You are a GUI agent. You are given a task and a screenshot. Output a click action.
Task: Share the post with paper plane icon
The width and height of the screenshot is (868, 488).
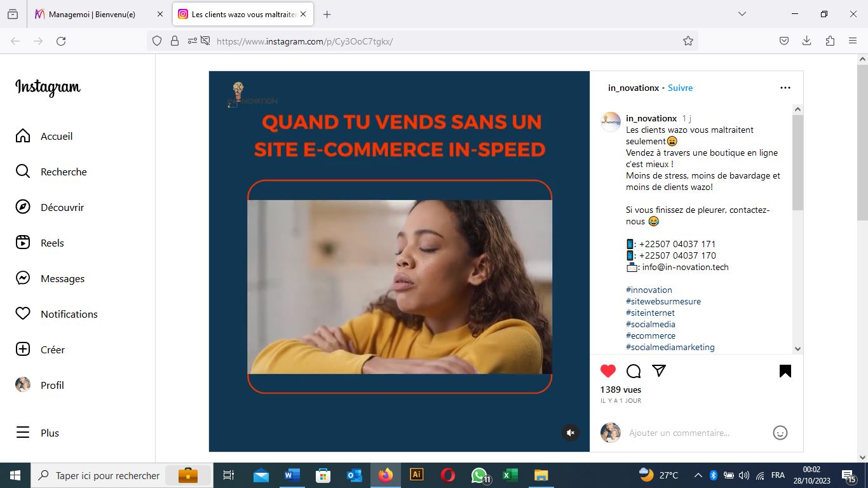[x=659, y=371]
